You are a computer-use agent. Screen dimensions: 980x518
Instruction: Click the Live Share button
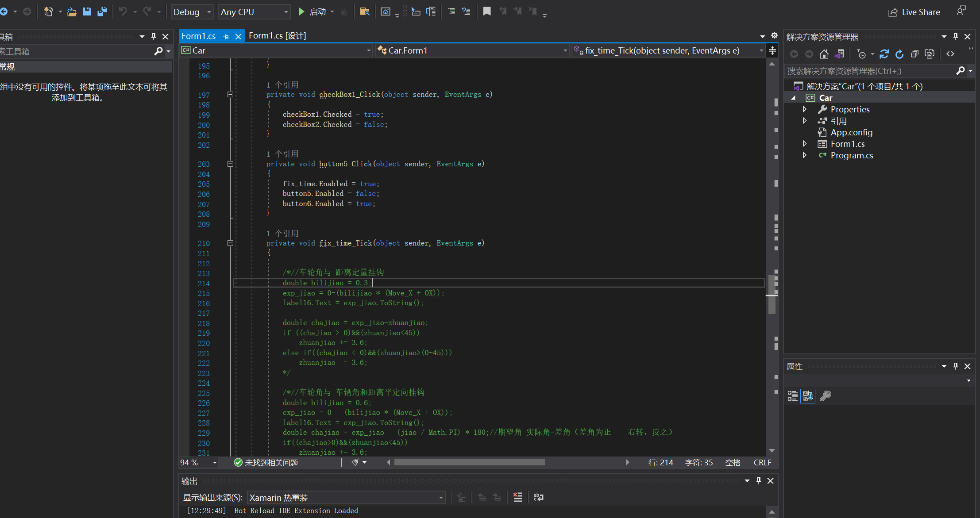[x=914, y=12]
